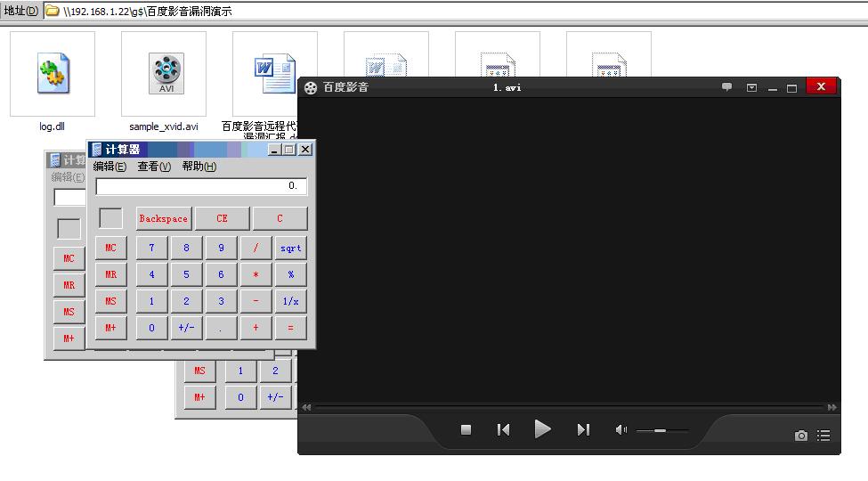Skip to previous track in player
The width and height of the screenshot is (868, 481).
click(503, 429)
